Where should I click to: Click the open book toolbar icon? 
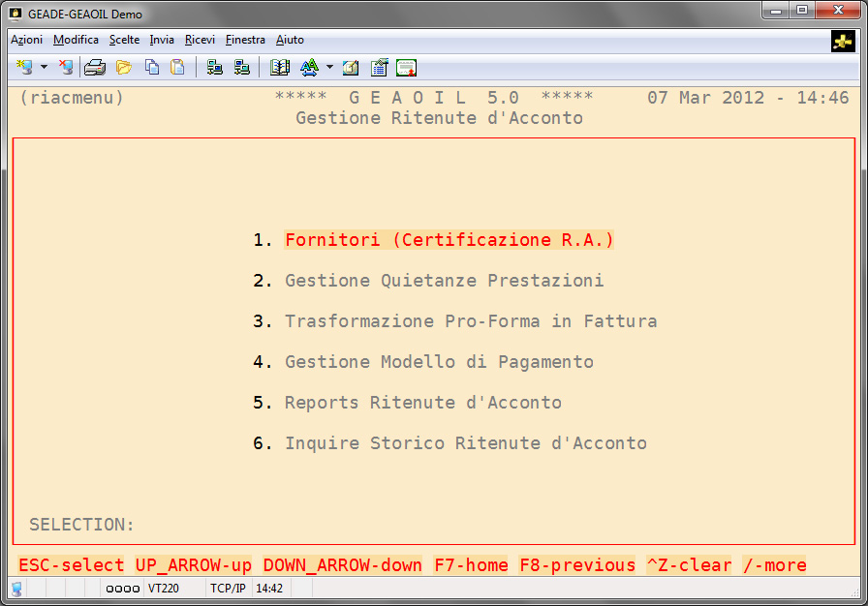280,67
